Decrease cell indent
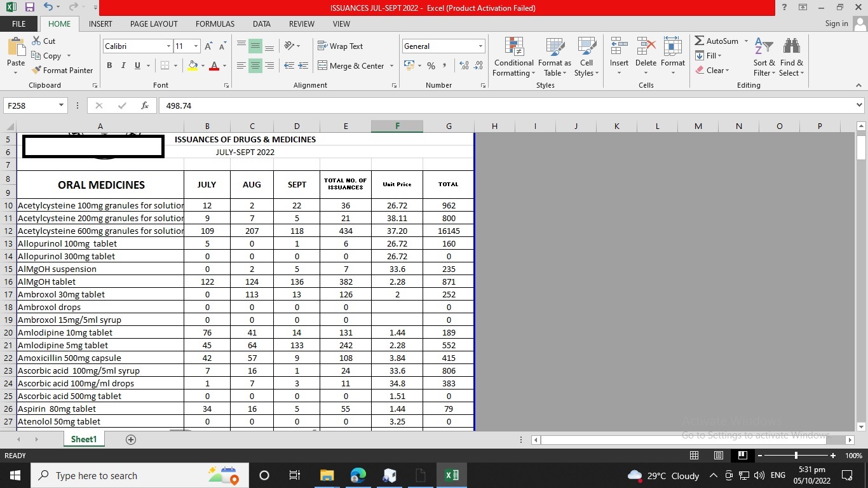 point(289,65)
